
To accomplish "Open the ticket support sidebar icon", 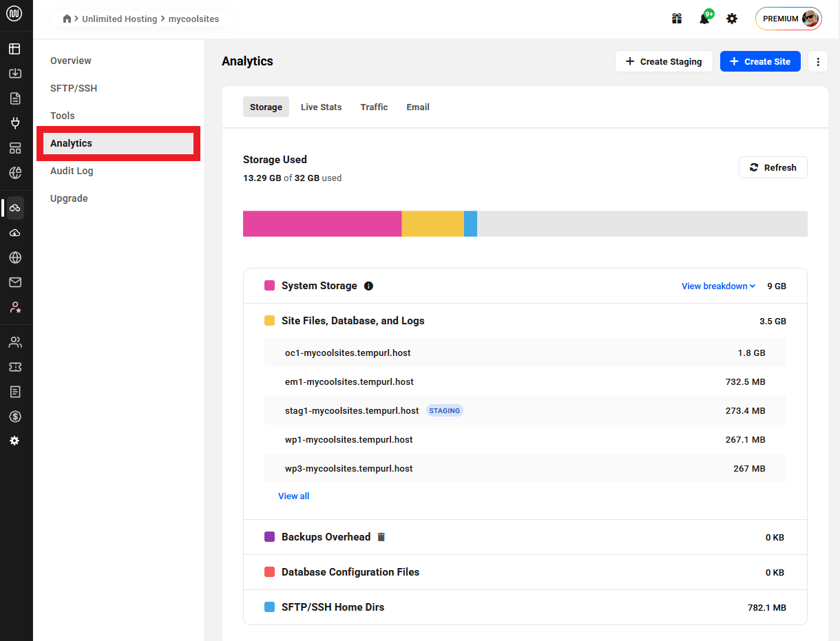I will click(x=15, y=367).
